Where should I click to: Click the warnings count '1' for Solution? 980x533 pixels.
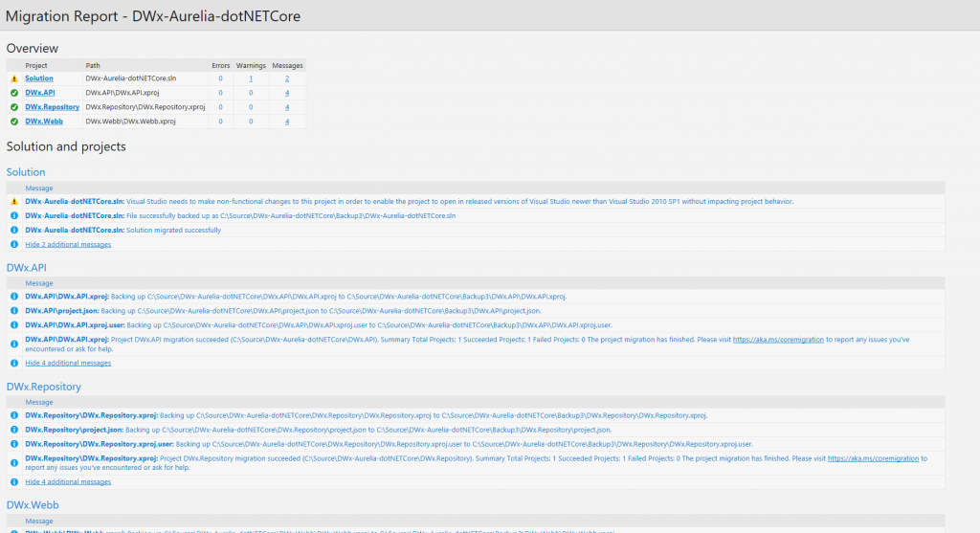click(251, 78)
